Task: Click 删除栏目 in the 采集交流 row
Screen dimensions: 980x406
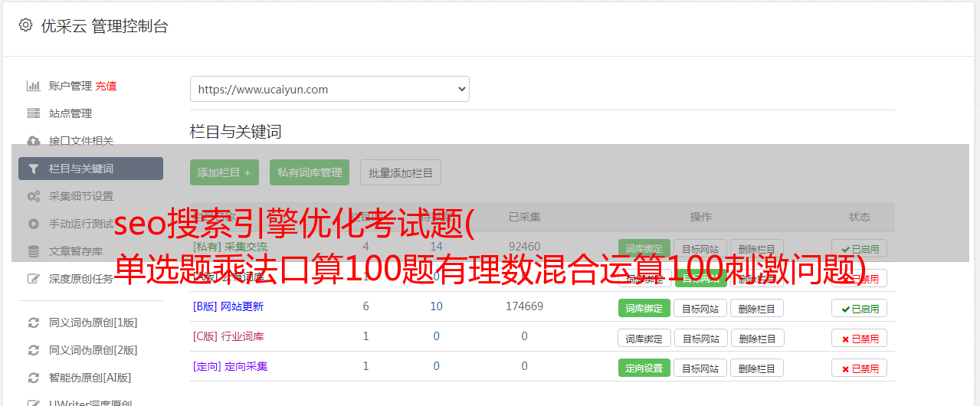Action: 757,248
